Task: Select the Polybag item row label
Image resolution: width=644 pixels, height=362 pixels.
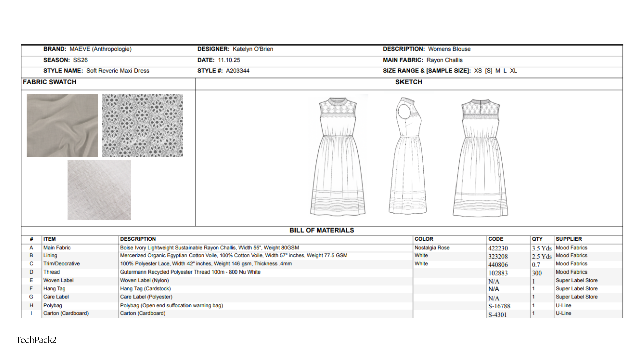Action: (x=53, y=305)
